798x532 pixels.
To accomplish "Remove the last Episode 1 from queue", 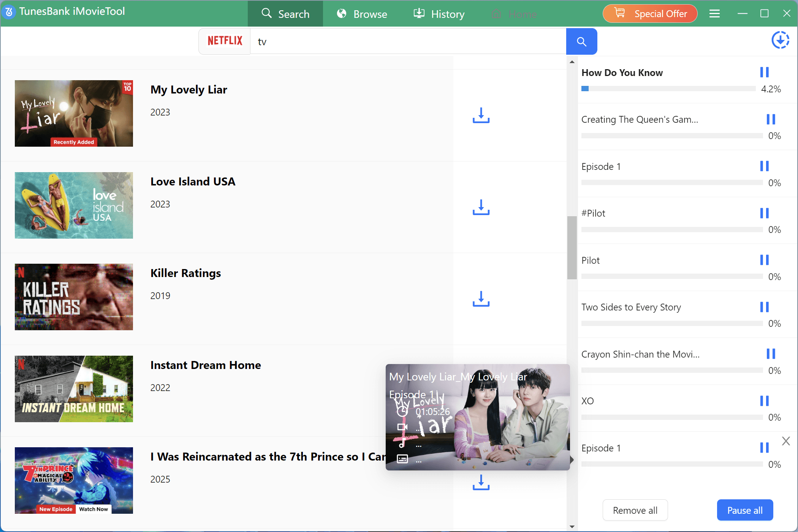I will coord(786,441).
